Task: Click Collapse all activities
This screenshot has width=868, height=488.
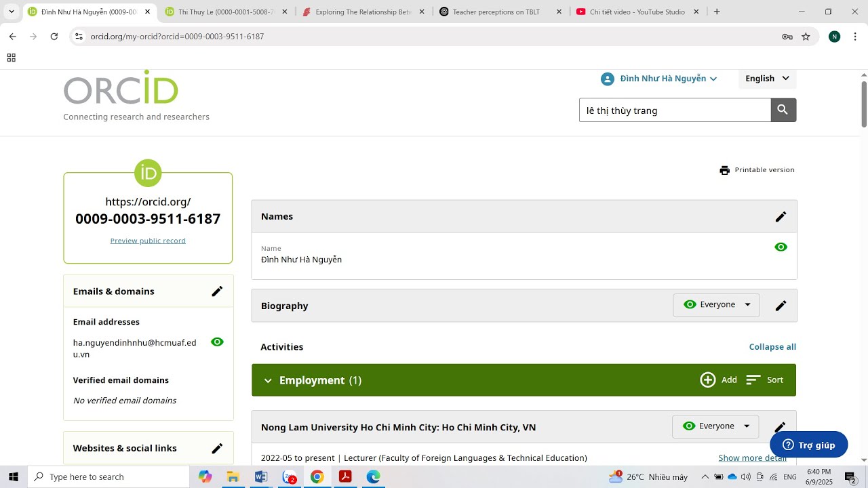Action: 772,347
